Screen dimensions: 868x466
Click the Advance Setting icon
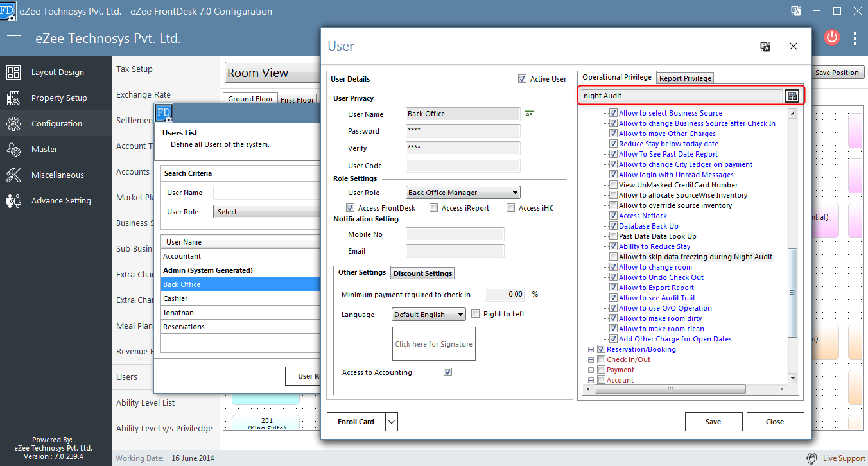coord(13,200)
